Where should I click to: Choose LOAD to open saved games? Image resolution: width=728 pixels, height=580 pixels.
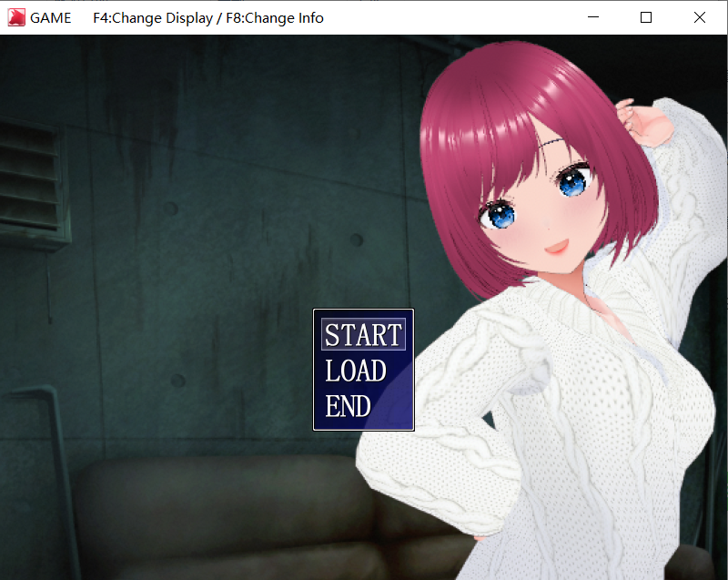click(x=356, y=371)
